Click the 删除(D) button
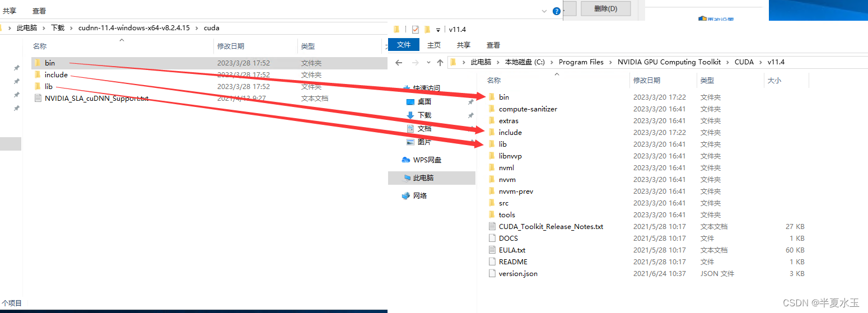This screenshot has width=868, height=313. coord(605,8)
